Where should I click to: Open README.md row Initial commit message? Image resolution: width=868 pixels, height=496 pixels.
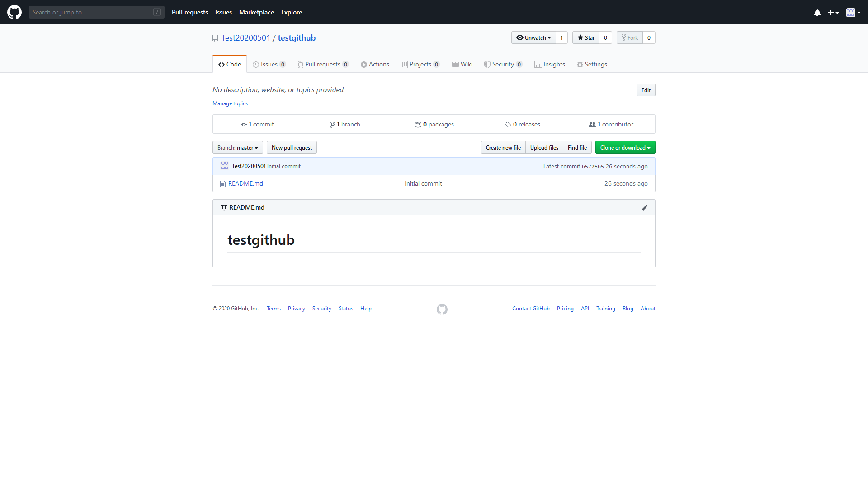pos(423,183)
